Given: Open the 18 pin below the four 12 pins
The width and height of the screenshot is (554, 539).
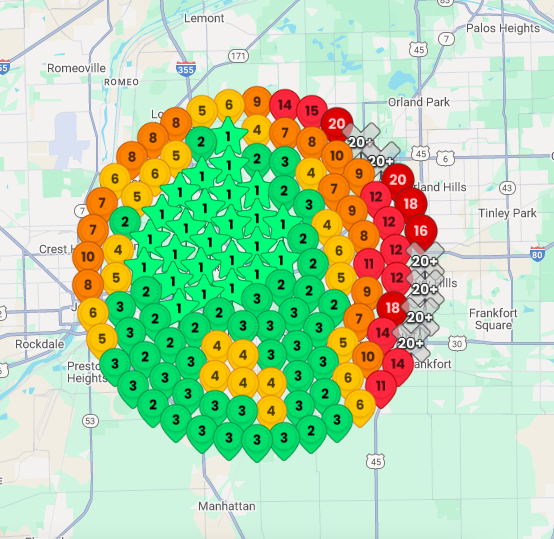Looking at the screenshot, I should [392, 308].
